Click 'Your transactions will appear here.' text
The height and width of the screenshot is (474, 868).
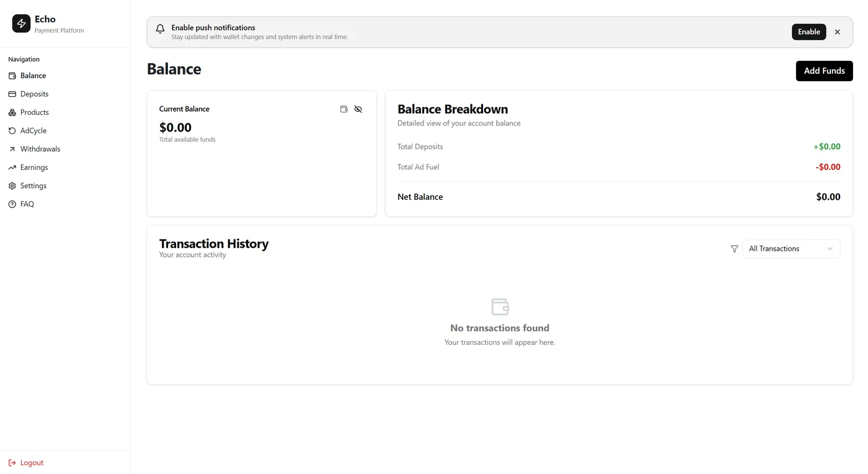pyautogui.click(x=500, y=342)
